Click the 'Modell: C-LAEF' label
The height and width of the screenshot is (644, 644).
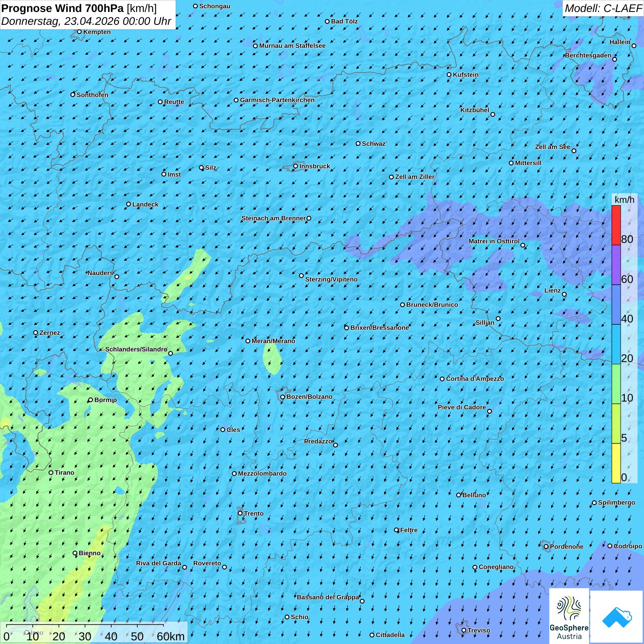point(603,8)
